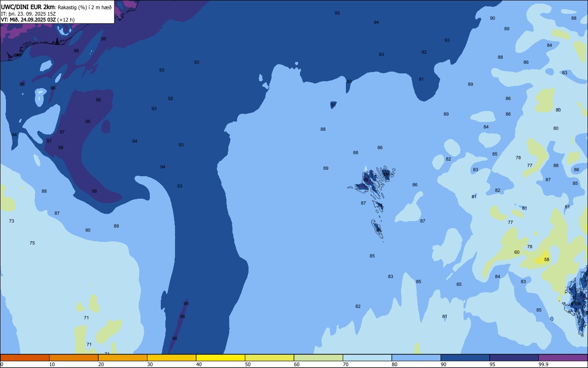588x368 pixels.
Task: Click the map humidity value 73
Action: pyautogui.click(x=11, y=221)
